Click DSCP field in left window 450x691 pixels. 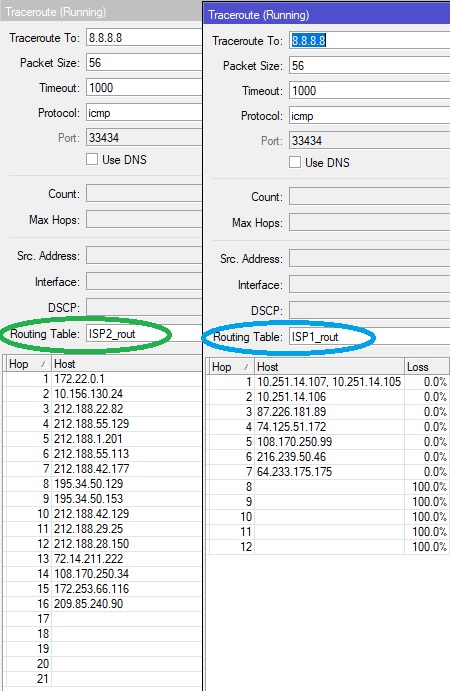[144, 307]
